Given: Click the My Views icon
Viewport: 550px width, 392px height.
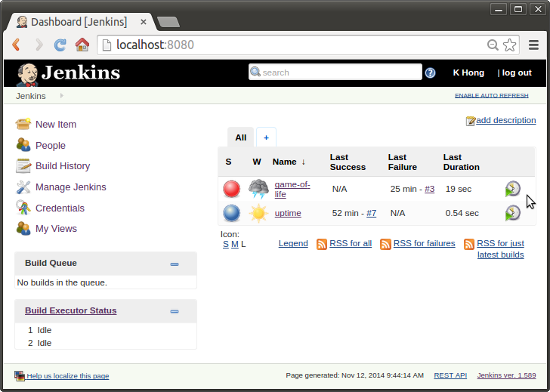Looking at the screenshot, I should click(x=23, y=228).
